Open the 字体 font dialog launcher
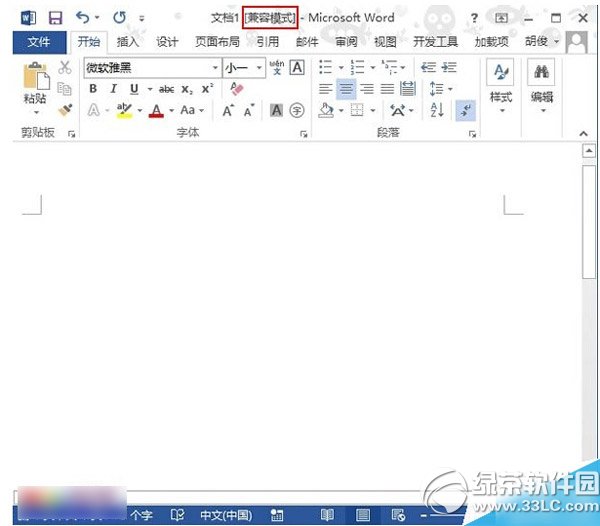 tap(304, 134)
